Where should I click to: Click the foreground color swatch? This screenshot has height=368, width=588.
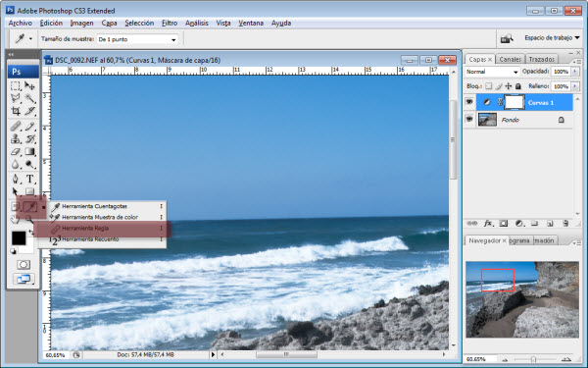point(19,237)
